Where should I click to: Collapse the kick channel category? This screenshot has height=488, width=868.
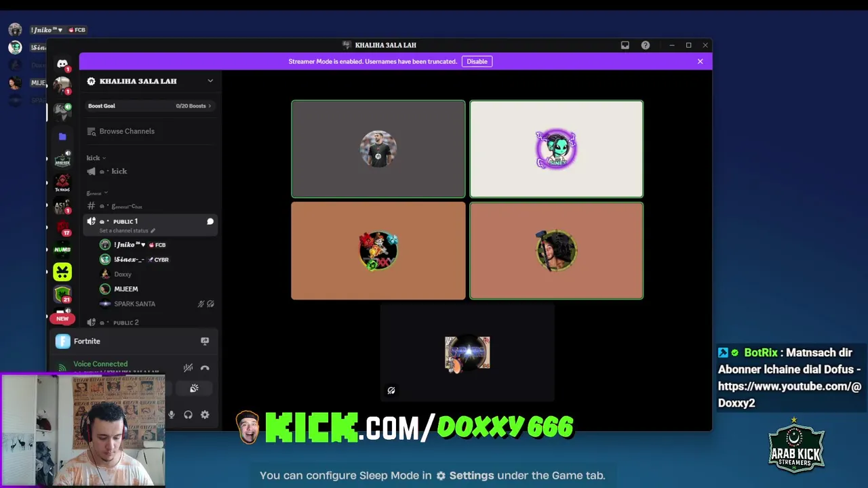(96, 158)
